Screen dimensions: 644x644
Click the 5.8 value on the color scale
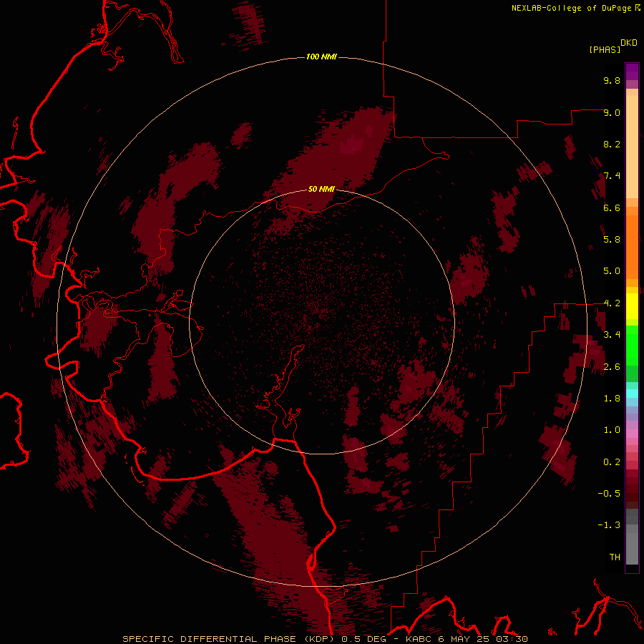[612, 240]
